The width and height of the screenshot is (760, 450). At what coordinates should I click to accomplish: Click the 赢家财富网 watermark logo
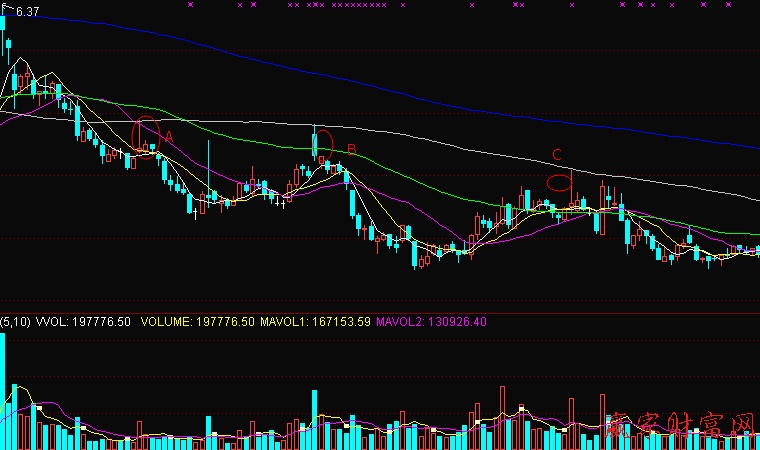pos(680,428)
